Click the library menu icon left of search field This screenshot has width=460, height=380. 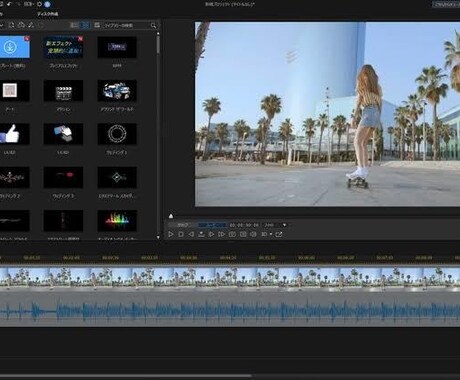[x=97, y=25]
